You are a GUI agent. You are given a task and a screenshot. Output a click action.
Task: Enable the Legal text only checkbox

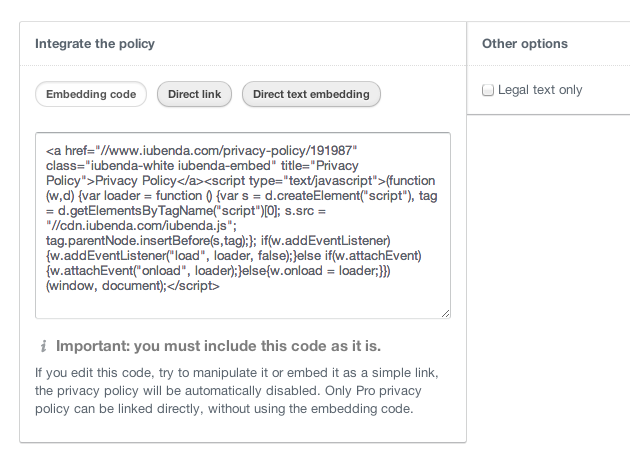coord(488,90)
